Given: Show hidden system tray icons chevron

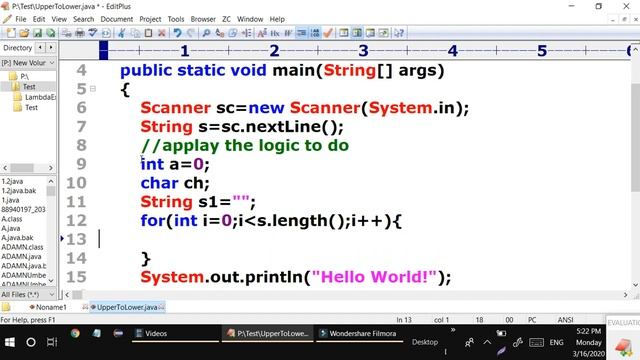Looking at the screenshot, I should click(x=487, y=342).
